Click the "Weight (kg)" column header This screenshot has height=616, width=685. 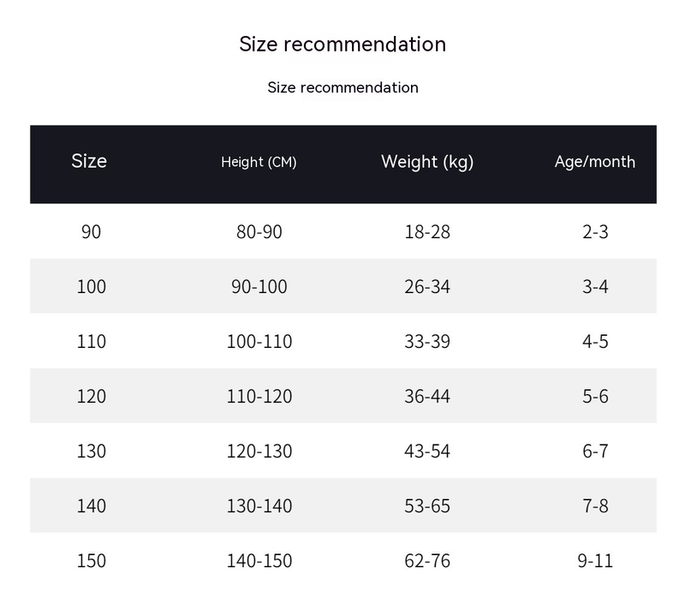pos(427,162)
